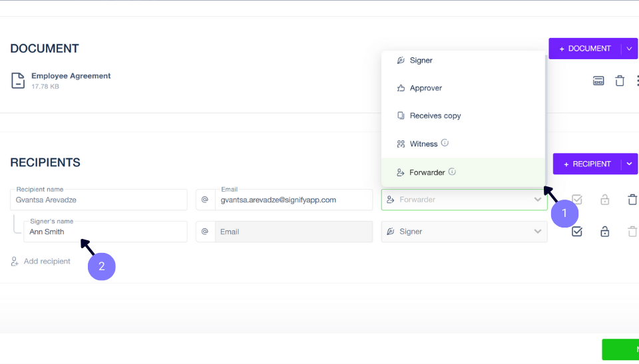This screenshot has height=364, width=639.
Task: Delete the Employee Agreement document via trash icon
Action: coord(620,81)
